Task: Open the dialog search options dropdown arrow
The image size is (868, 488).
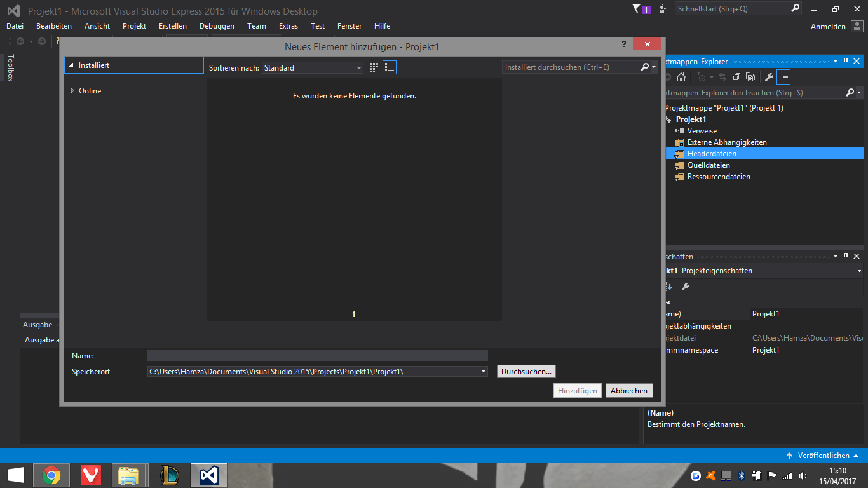Action: pos(654,67)
